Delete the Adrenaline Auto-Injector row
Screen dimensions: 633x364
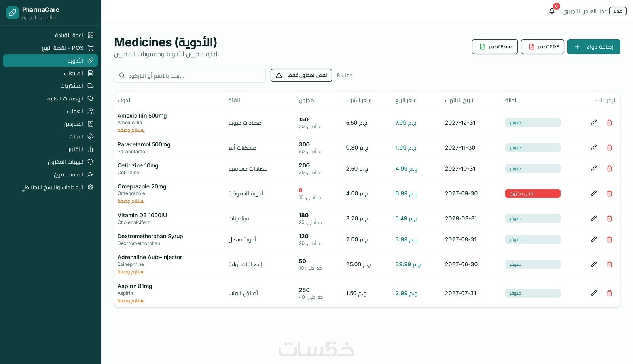click(610, 264)
